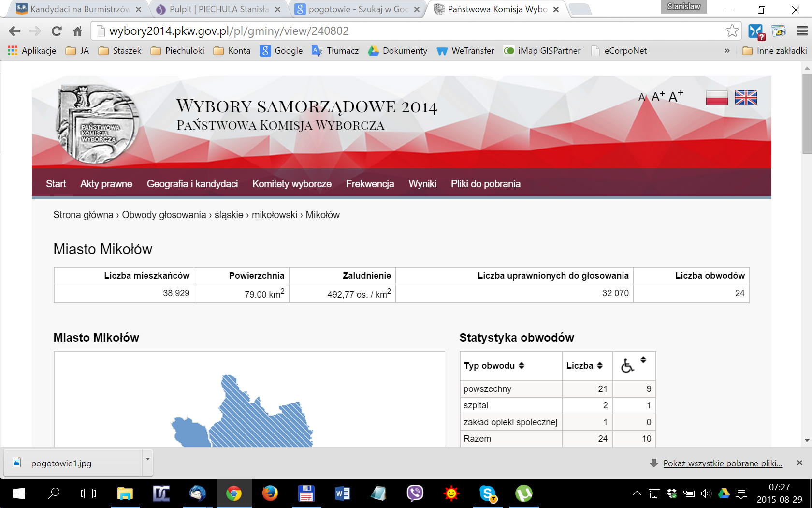Open Firefox from the taskbar

coord(270,493)
